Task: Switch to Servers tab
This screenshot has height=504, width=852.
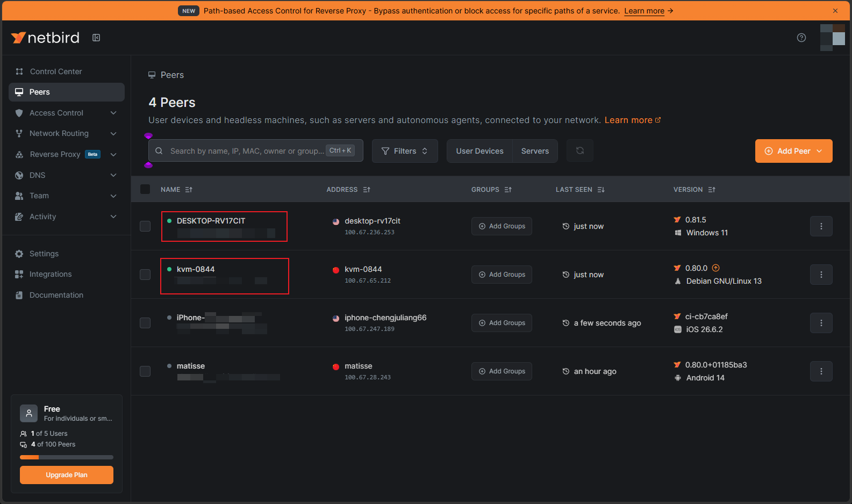Action: [x=535, y=151]
